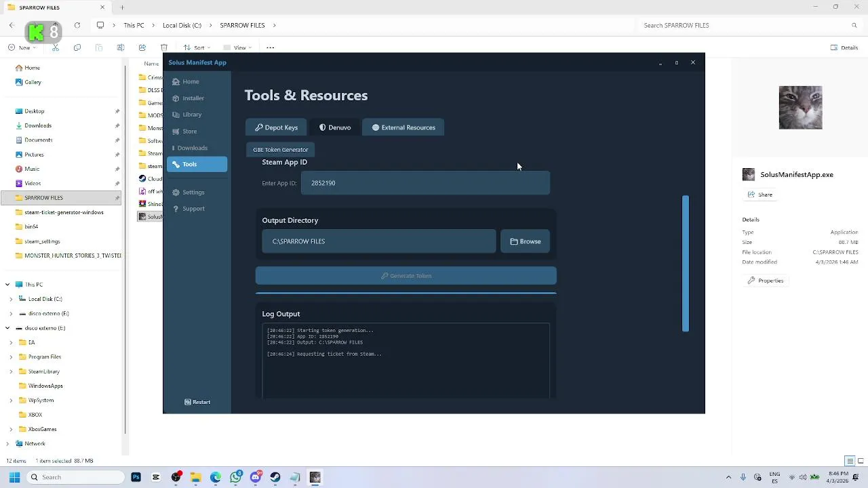Switch to the Depot Keys tab
Image resolution: width=868 pixels, height=488 pixels.
coord(276,127)
